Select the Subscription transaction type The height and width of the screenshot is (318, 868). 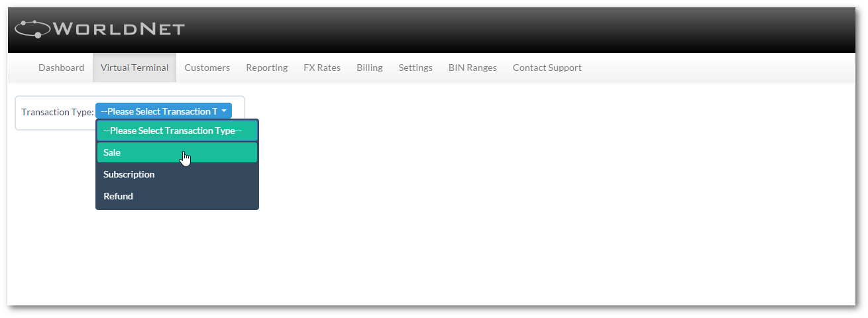tap(177, 174)
